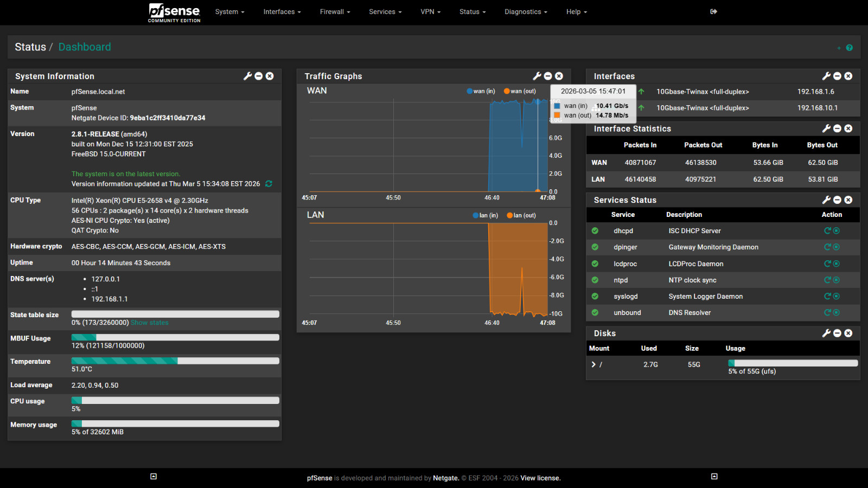Open the Services menu
868x488 pixels.
(x=385, y=12)
